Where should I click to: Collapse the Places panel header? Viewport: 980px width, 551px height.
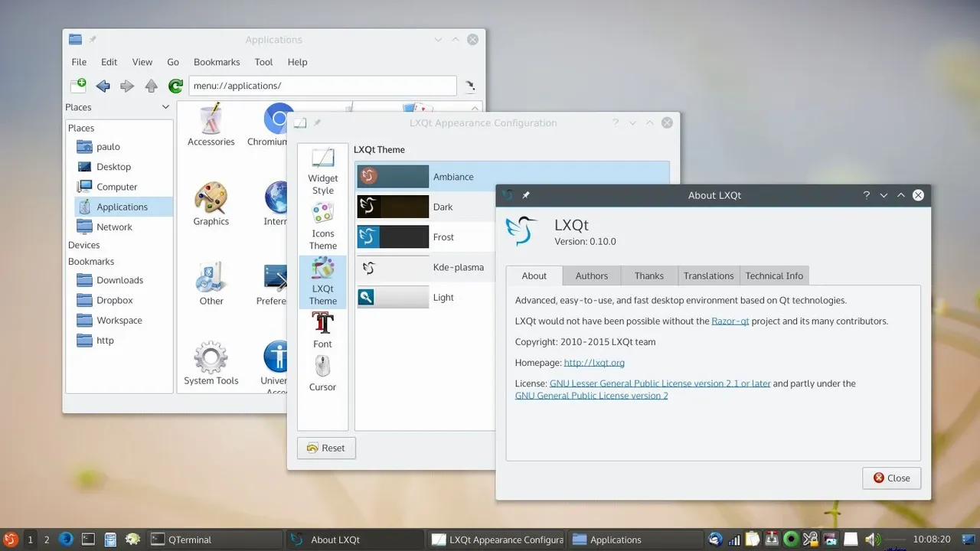tap(164, 107)
